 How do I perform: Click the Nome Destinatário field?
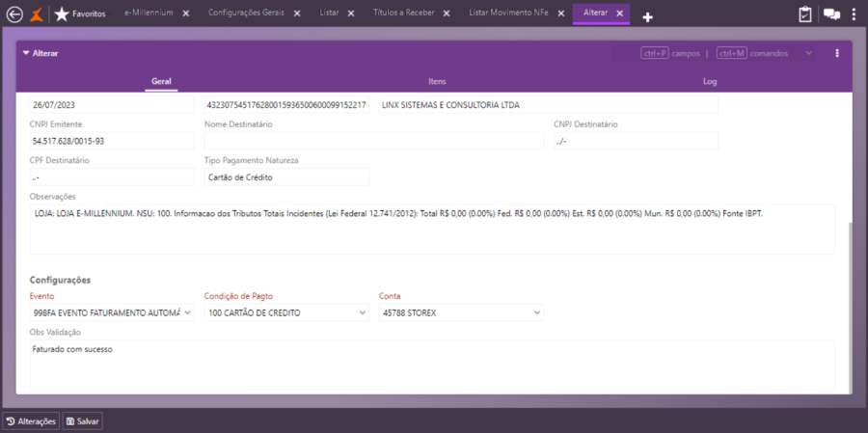374,141
